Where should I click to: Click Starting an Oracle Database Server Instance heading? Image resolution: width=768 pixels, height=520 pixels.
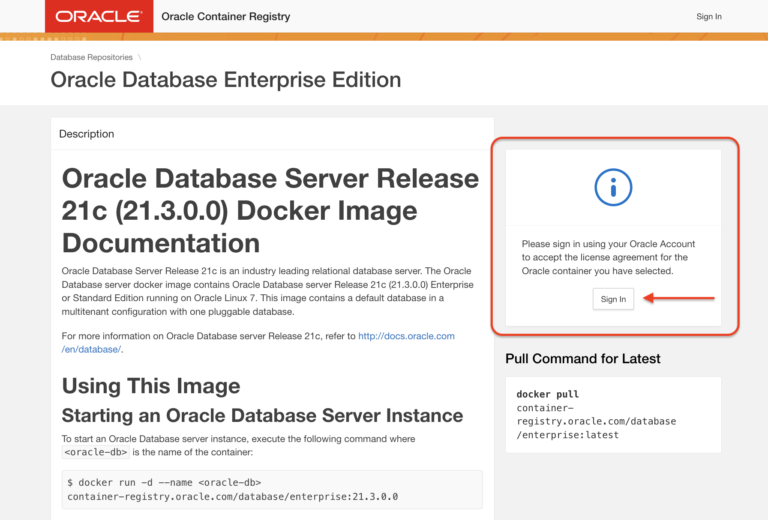click(x=262, y=415)
